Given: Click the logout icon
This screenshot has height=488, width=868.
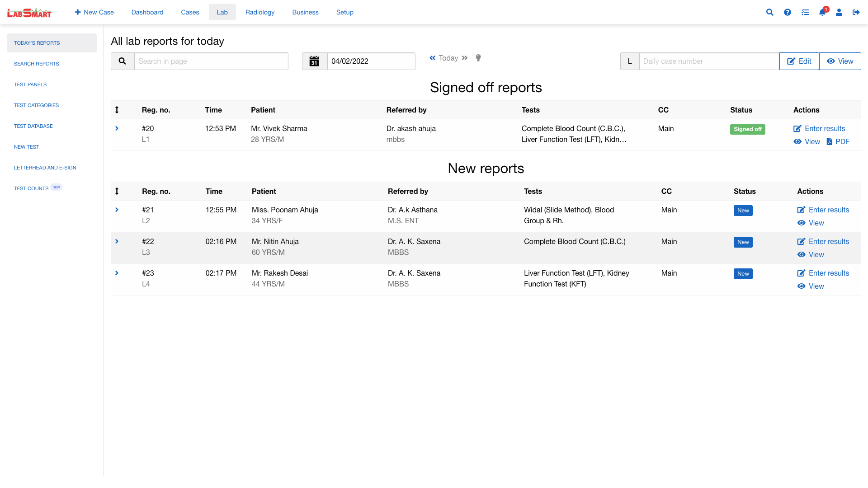Looking at the screenshot, I should [856, 12].
